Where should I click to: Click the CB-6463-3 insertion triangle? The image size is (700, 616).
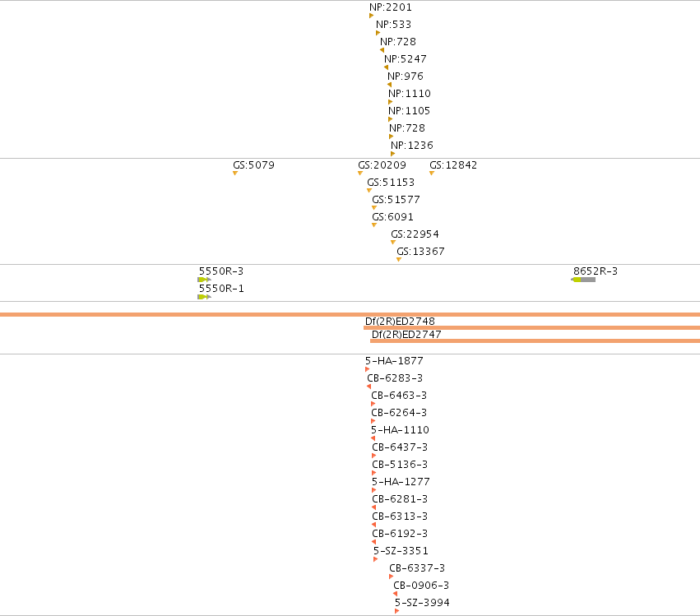(x=373, y=404)
